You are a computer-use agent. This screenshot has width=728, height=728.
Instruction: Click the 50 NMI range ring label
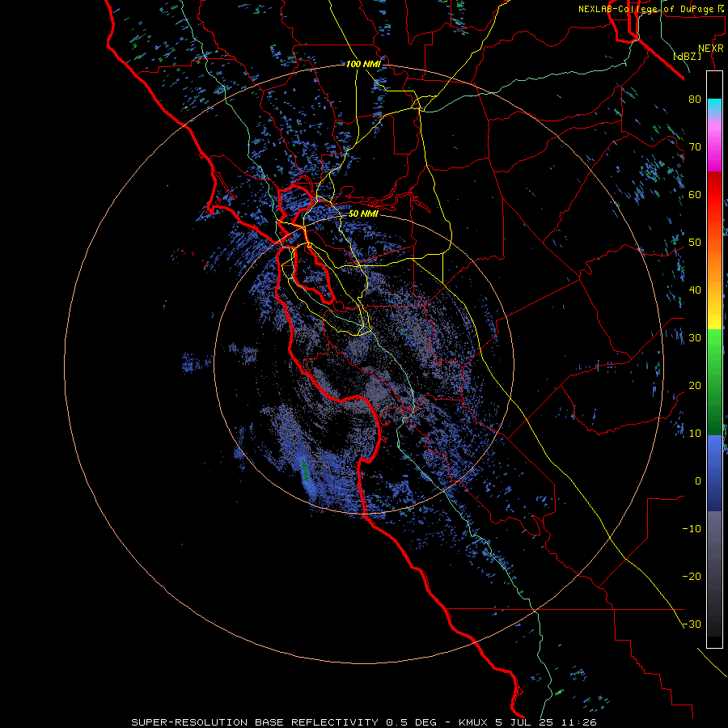[x=363, y=214]
